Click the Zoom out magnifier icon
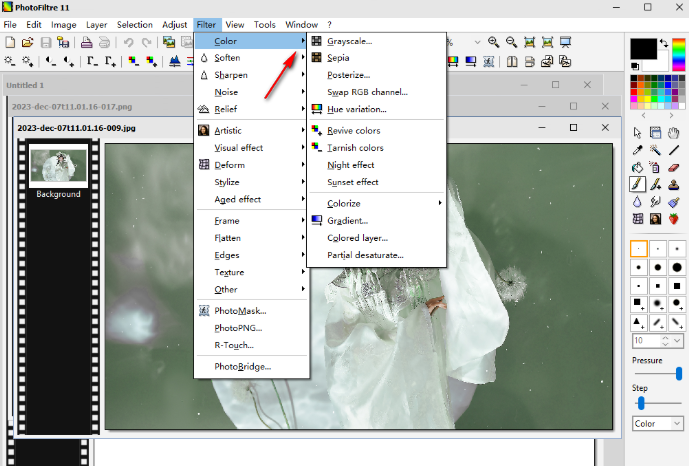Screen dimensions: 689x466 511,42
